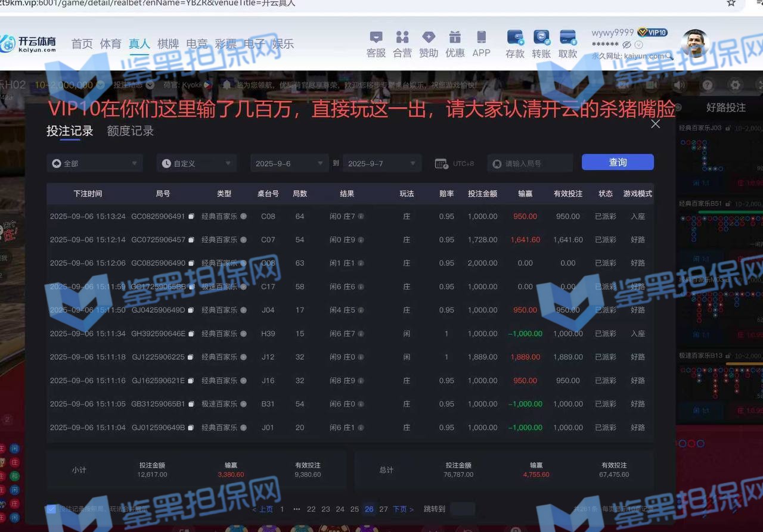This screenshot has width=763, height=532.
Task: Open game settings gear icon
Action: click(736, 85)
